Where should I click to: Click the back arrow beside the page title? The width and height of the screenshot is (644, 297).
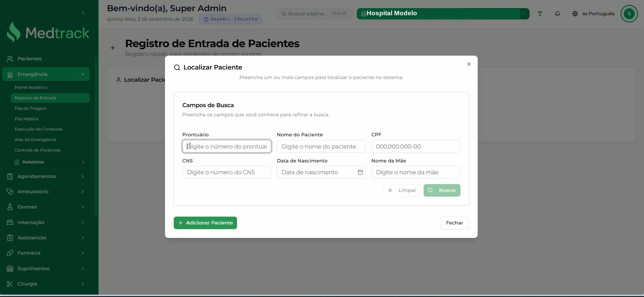[x=113, y=48]
